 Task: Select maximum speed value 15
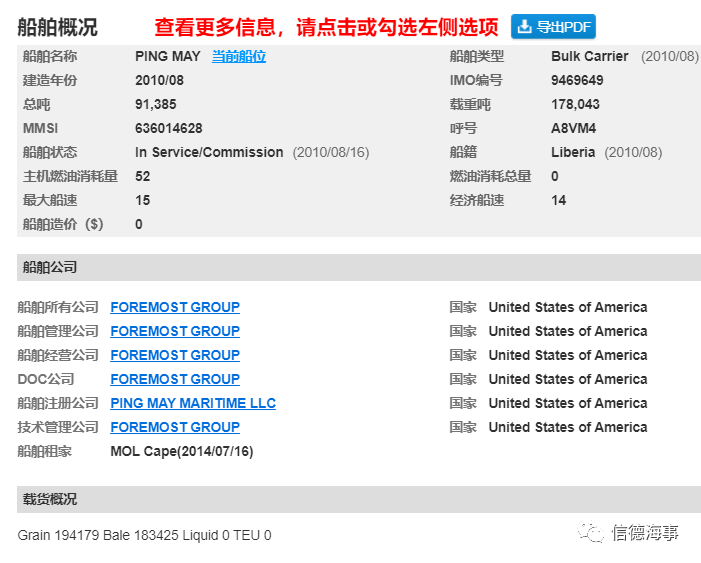click(x=143, y=200)
